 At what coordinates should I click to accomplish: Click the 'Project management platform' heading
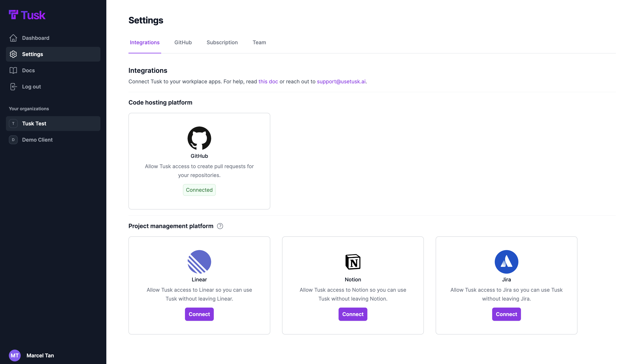click(x=171, y=226)
